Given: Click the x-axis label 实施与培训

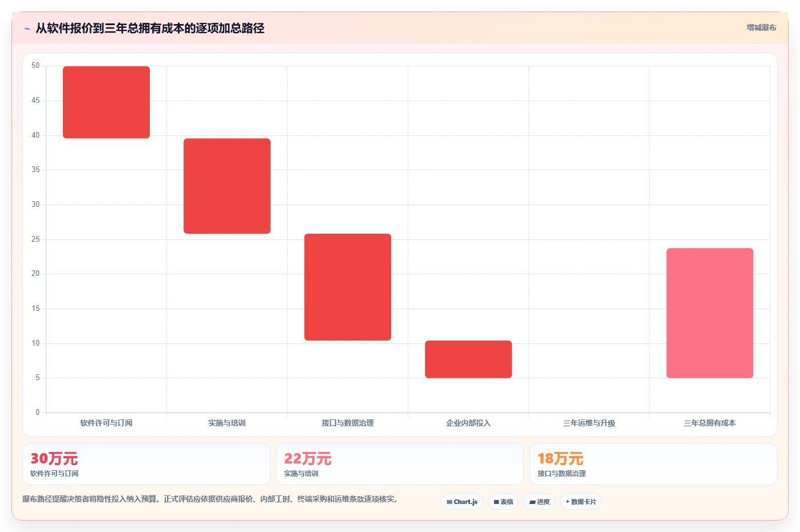Looking at the screenshot, I should [227, 423].
